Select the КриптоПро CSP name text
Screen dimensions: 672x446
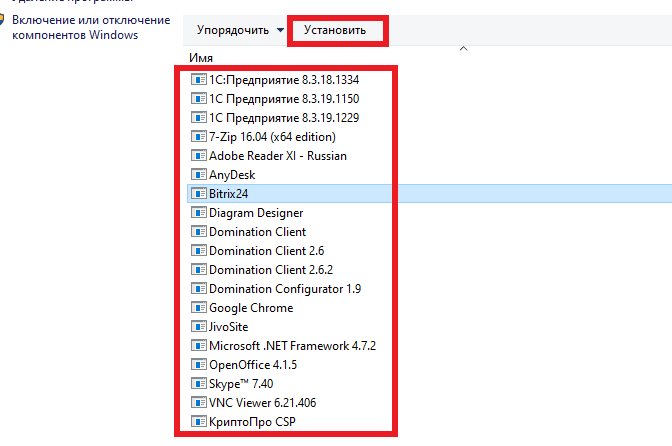pos(252,422)
